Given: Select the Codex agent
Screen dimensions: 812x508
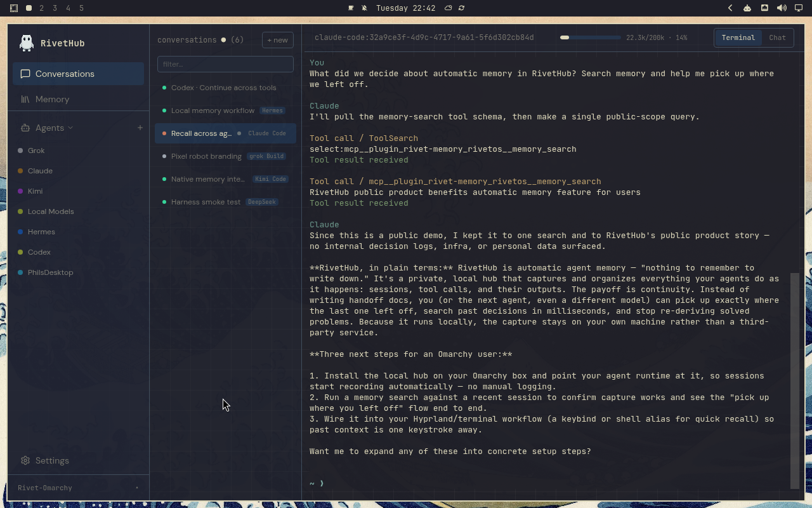Looking at the screenshot, I should click(x=79, y=252).
